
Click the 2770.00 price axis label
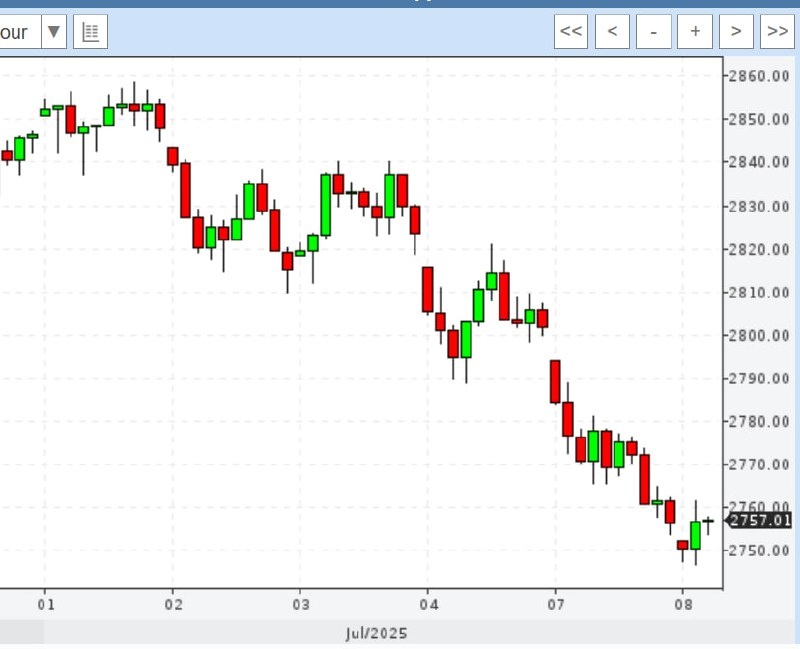coord(759,465)
